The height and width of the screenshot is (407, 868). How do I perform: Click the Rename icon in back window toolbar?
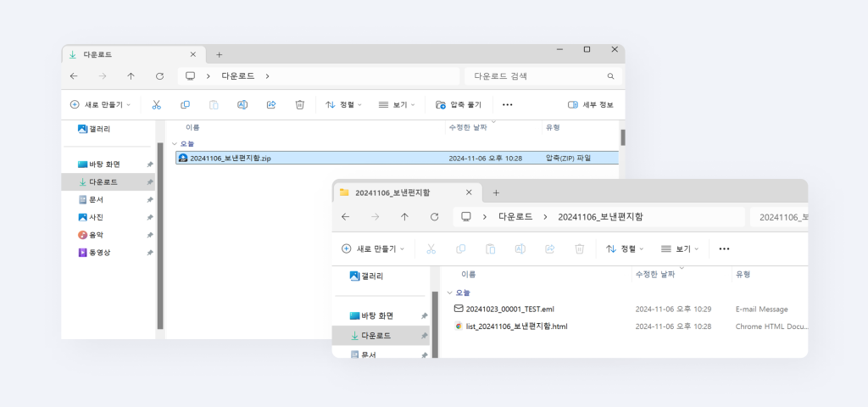click(242, 104)
